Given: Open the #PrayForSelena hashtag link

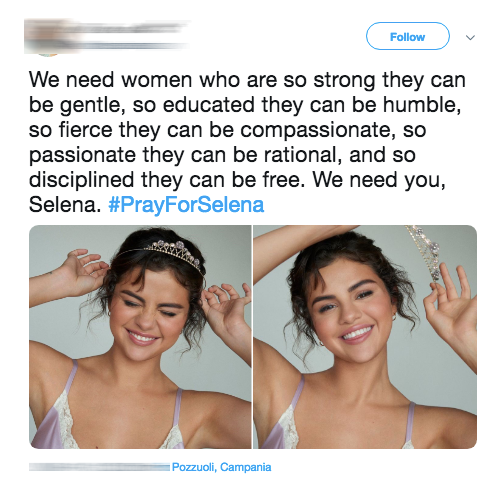Looking at the screenshot, I should [x=186, y=205].
